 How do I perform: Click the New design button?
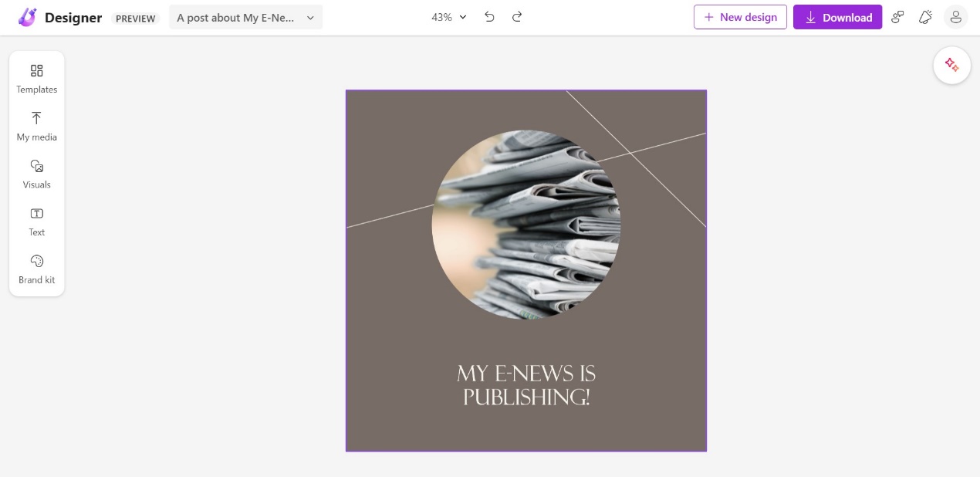pos(740,17)
